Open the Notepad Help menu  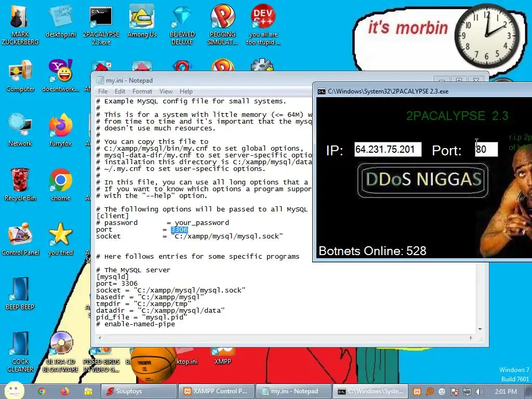pyautogui.click(x=186, y=91)
